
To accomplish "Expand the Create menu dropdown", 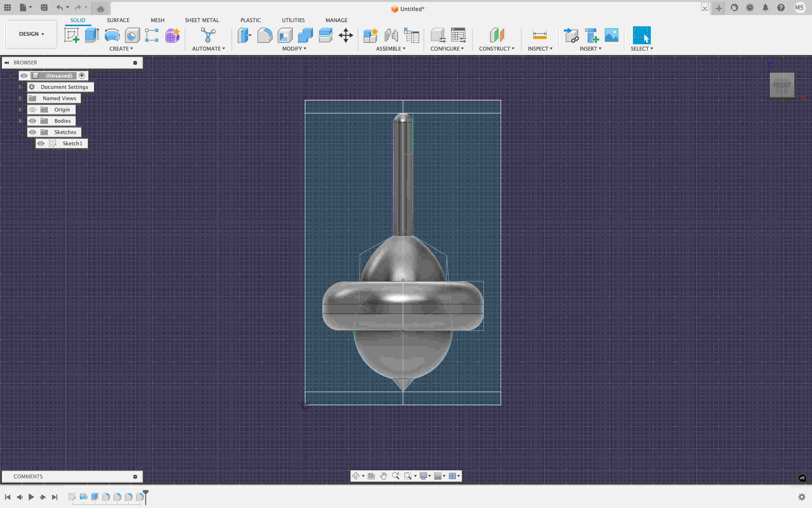I will point(121,49).
